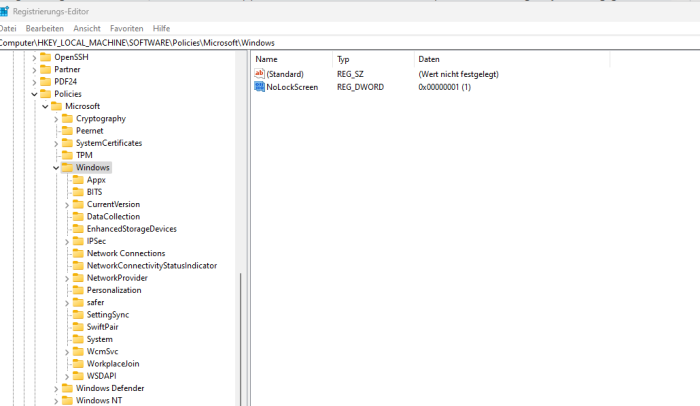
Task: Click the DataCollection folder icon
Action: pos(78,216)
